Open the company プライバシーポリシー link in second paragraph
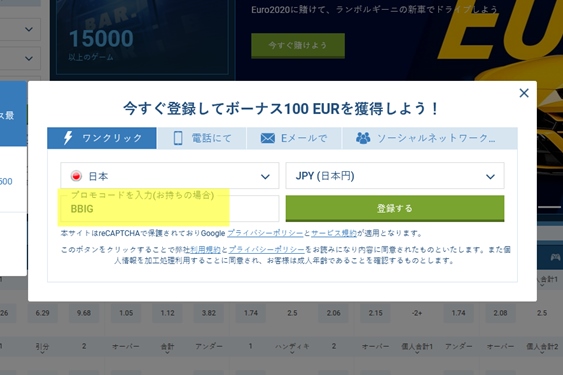Viewport: 563px width, 375px height. [266, 249]
